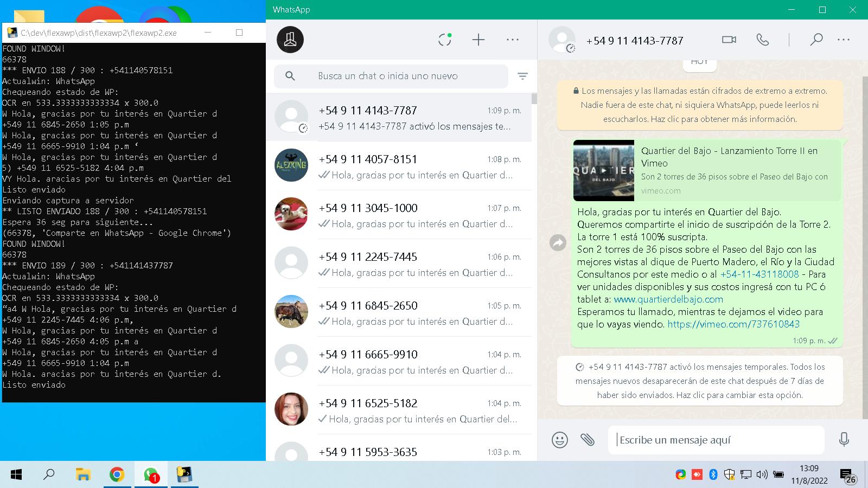Viewport: 868px width, 488px height.
Task: Click the horse profile picture avatar
Action: [291, 311]
